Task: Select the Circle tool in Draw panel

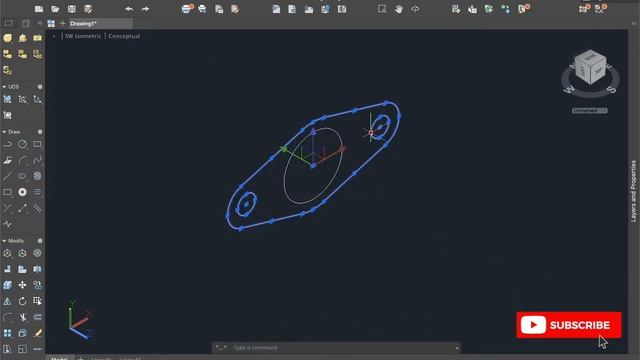Action: pyautogui.click(x=22, y=144)
